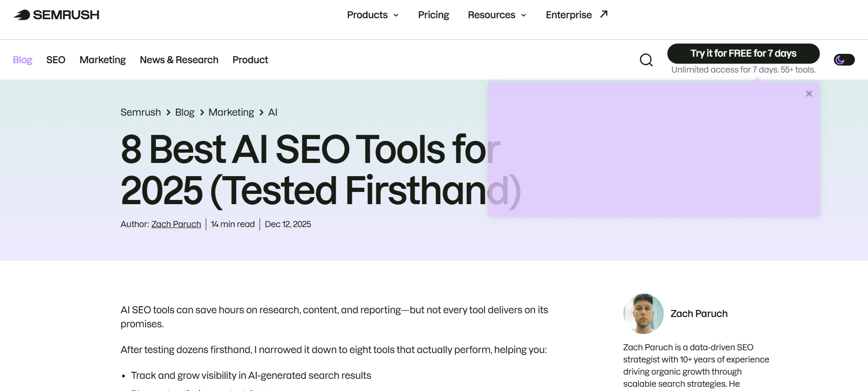The image size is (868, 391).
Task: Click Zach Paruch's profile photo
Action: (643, 314)
